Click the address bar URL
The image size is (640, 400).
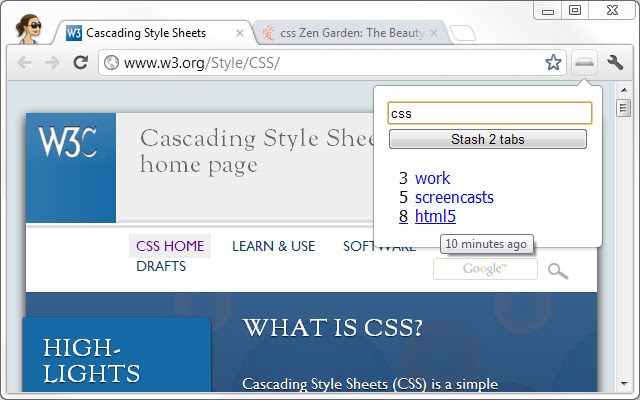202,63
